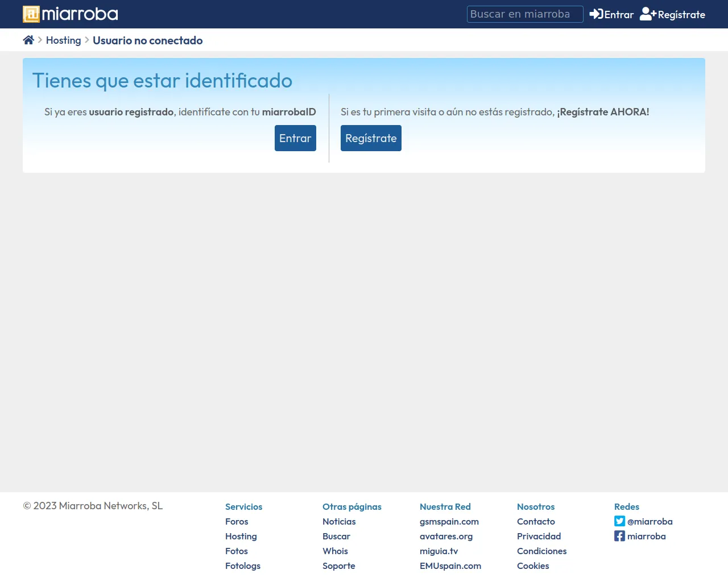Viewport: 728px width, 582px height.
Task: Open the Noticias footer link
Action: coord(339,521)
